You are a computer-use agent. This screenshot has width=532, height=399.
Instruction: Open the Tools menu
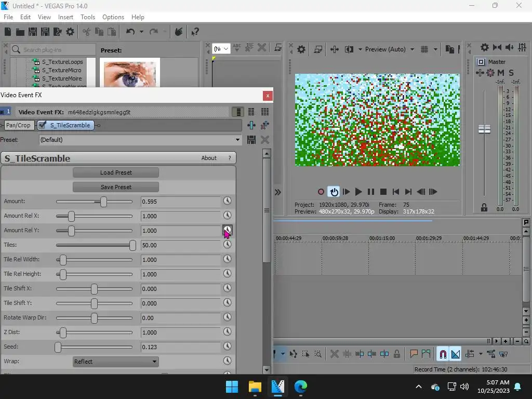[x=88, y=17]
